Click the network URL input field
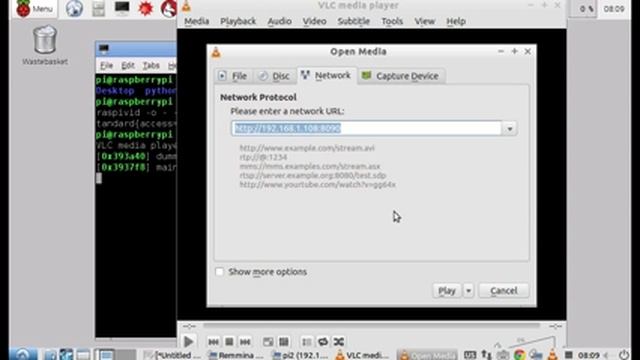Image resolution: width=640 pixels, height=360 pixels. point(367,128)
